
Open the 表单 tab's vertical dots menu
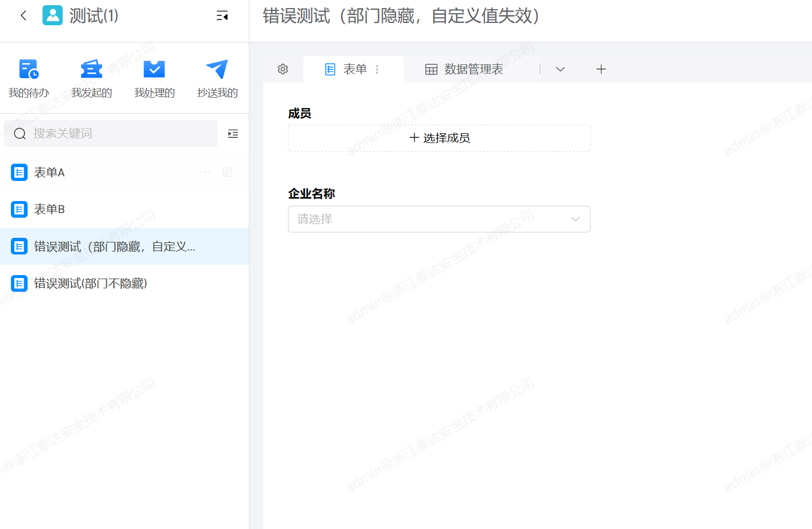(377, 69)
